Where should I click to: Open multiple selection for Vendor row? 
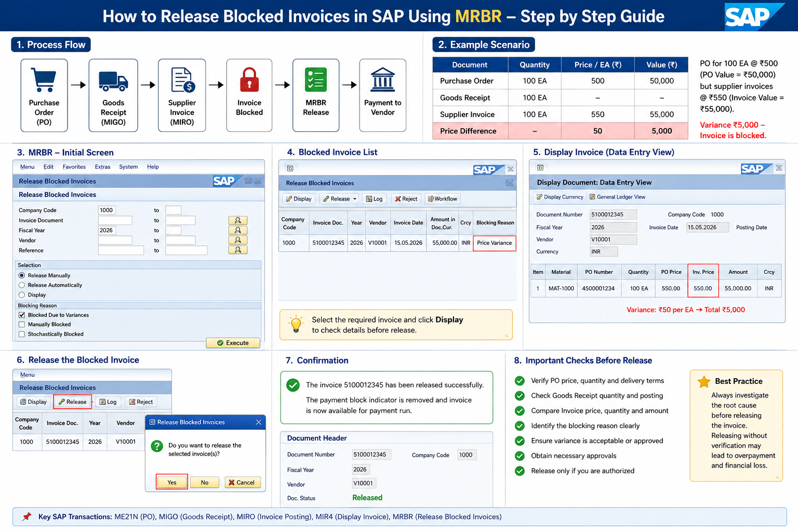point(238,240)
